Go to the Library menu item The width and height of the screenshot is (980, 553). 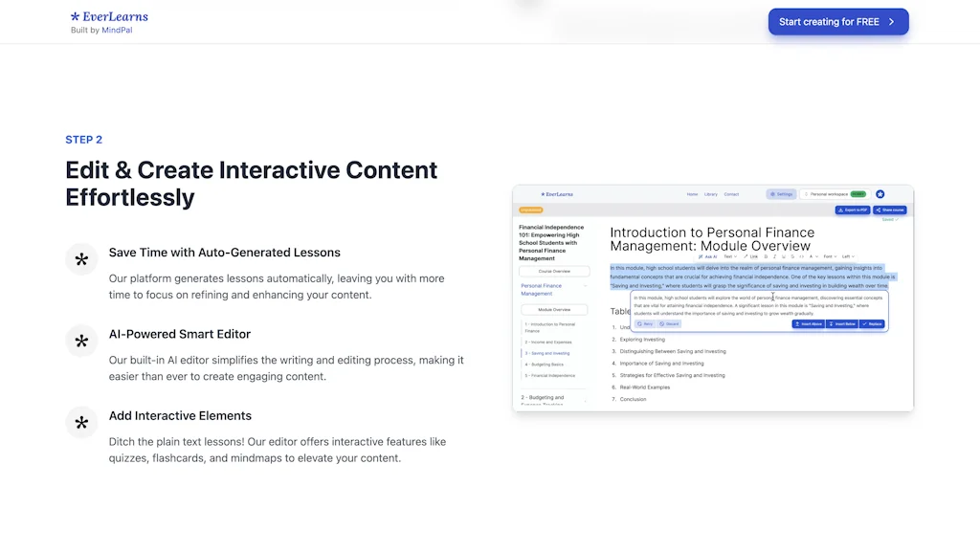711,194
